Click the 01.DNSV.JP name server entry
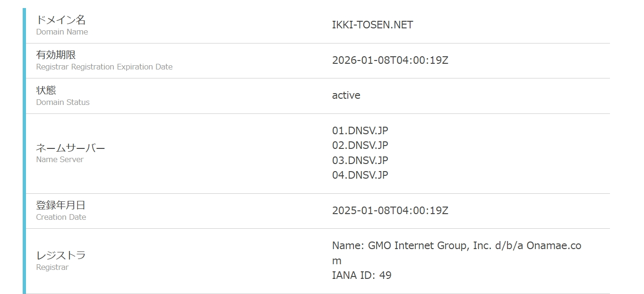This screenshot has width=644, height=294. 360,131
